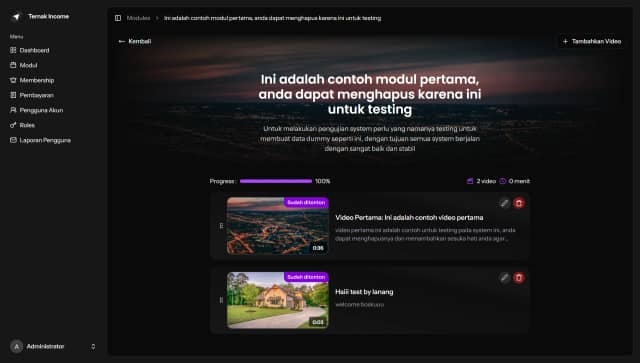Click the welcome description under Haiii test
The height and width of the screenshot is (363, 640).
pos(359,305)
